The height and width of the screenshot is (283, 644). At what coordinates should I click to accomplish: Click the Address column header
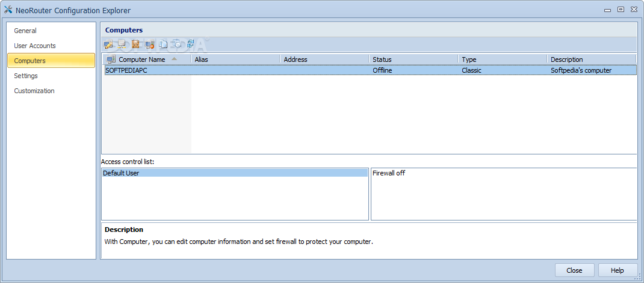coord(324,59)
